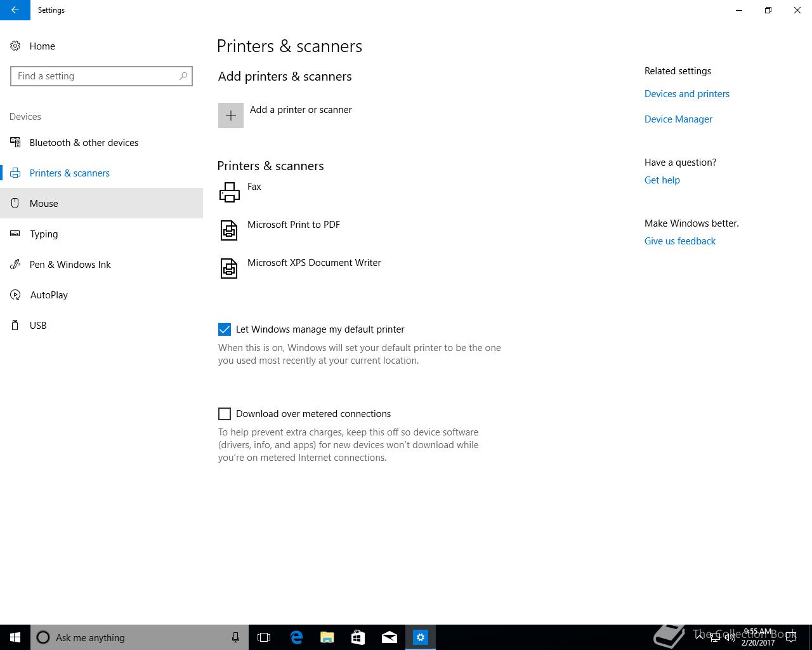Open Task View from taskbar
The width and height of the screenshot is (812, 650).
point(264,637)
